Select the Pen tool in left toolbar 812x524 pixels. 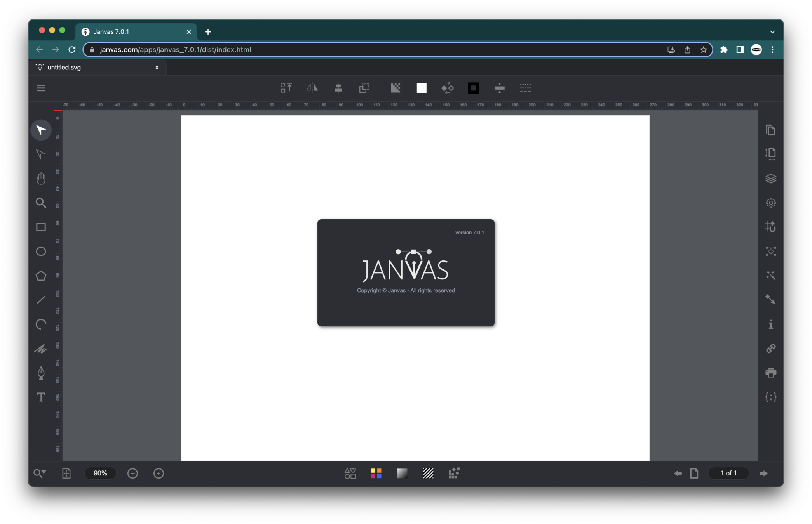[41, 373]
